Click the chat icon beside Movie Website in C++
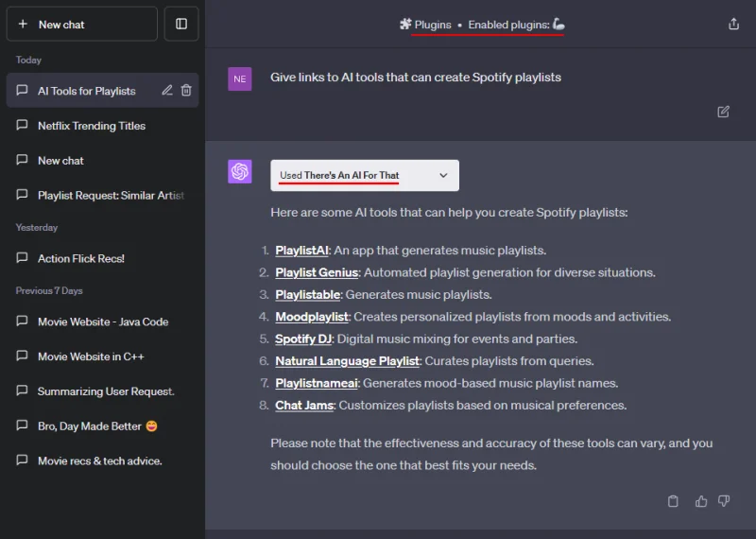Viewport: 756px width, 539px height. coord(22,356)
